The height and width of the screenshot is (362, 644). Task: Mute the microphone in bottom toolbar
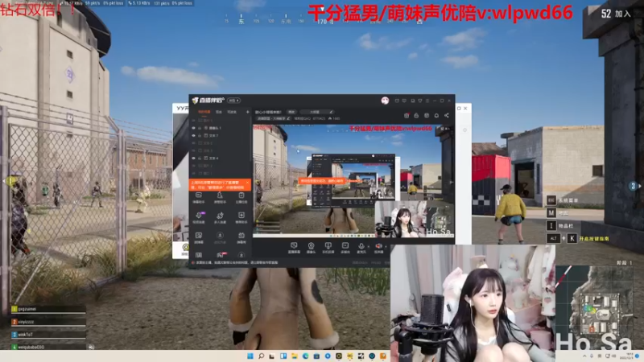[361, 248]
